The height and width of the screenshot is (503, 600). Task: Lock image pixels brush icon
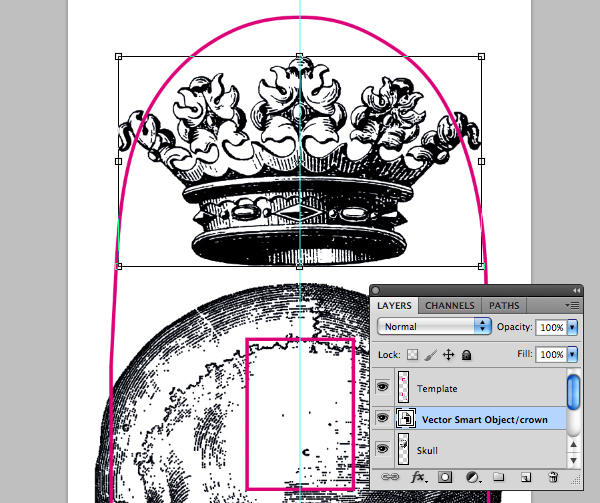430,355
